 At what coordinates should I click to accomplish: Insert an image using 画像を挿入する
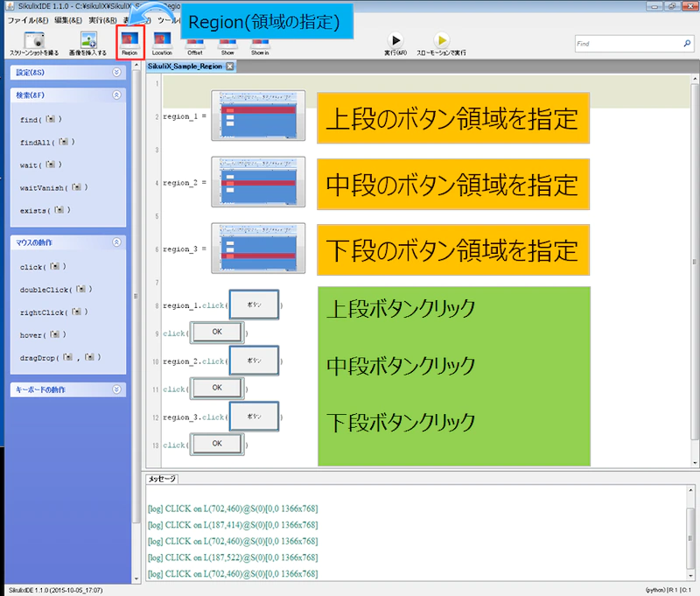pos(87,39)
